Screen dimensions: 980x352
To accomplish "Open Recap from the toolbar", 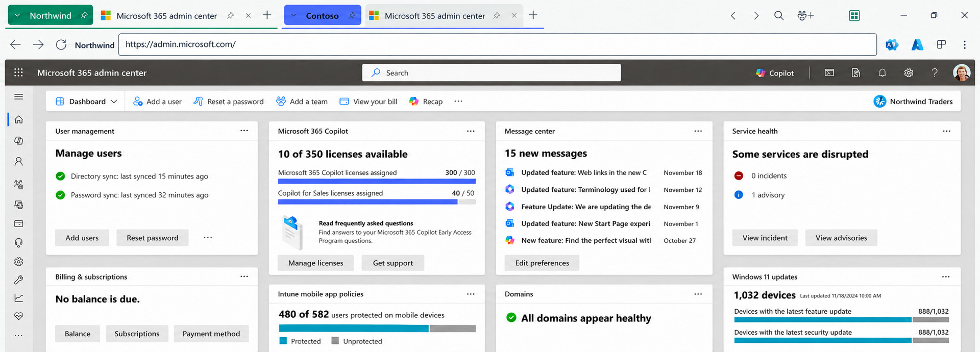I will point(426,102).
